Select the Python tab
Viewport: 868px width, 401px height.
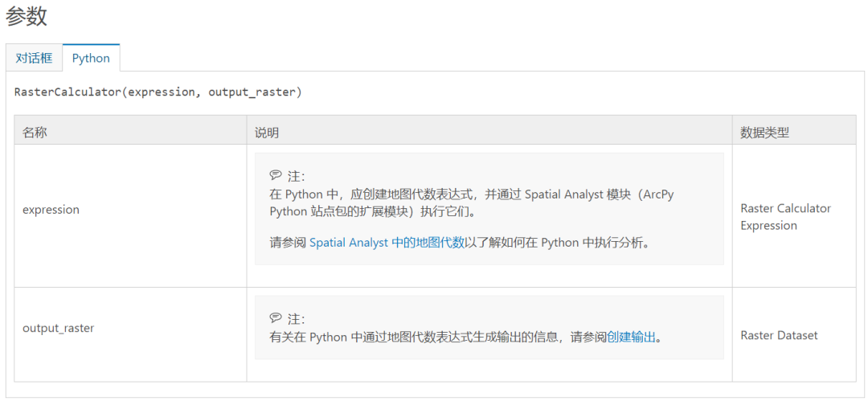(91, 58)
